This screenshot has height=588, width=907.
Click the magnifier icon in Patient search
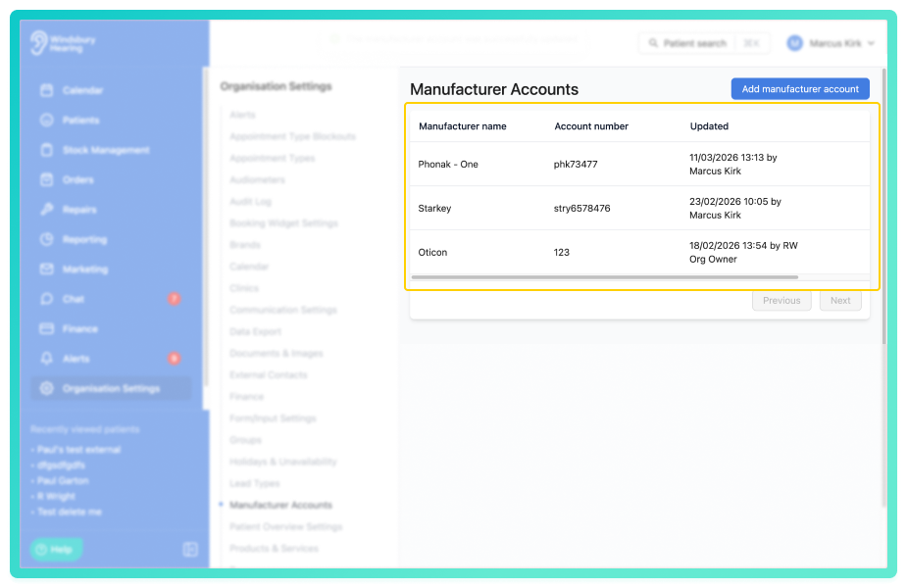click(x=653, y=43)
